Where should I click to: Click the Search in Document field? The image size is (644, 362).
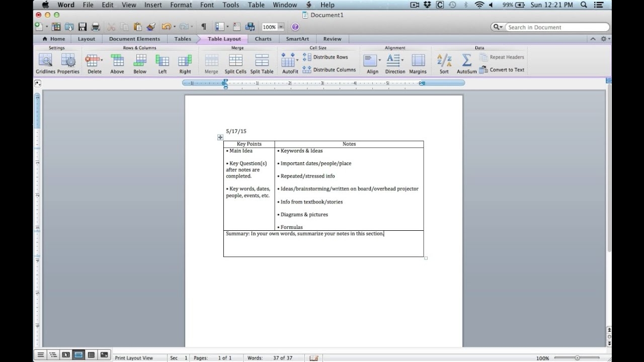click(553, 27)
